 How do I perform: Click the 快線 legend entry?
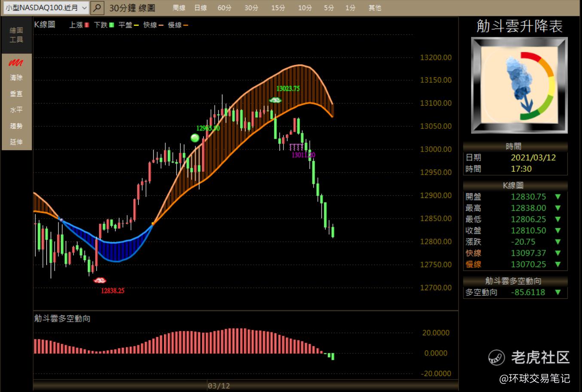(x=153, y=25)
